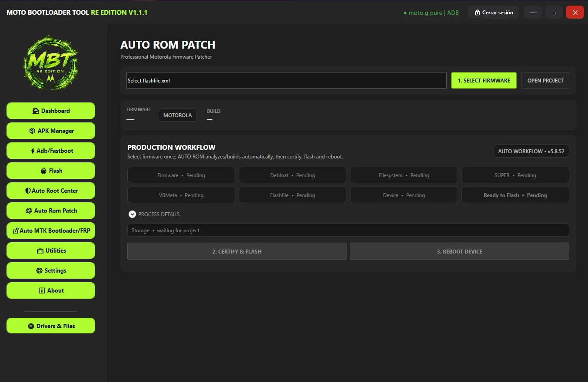Click the OPEN PROJECT button
The height and width of the screenshot is (382, 588).
coord(545,80)
